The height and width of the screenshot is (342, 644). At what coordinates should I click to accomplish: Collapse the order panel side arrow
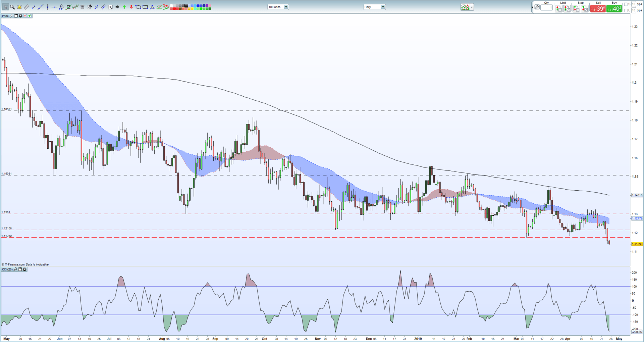pos(532,7)
